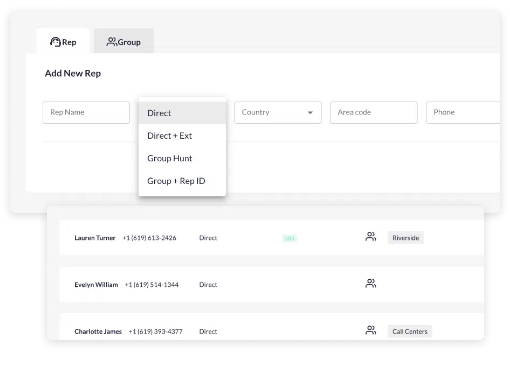Pick the Group Hunt option
Image resolution: width=510 pixels, height=382 pixels.
182,158
